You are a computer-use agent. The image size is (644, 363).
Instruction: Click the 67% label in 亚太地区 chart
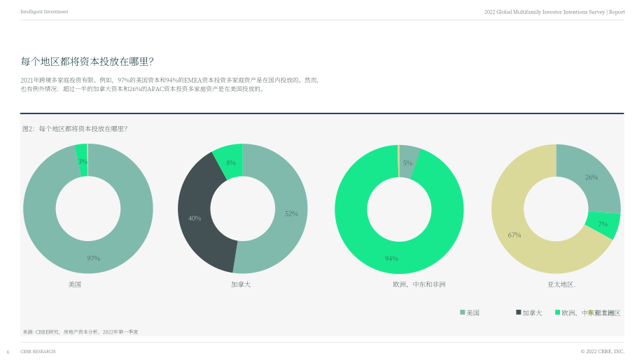[x=514, y=235]
